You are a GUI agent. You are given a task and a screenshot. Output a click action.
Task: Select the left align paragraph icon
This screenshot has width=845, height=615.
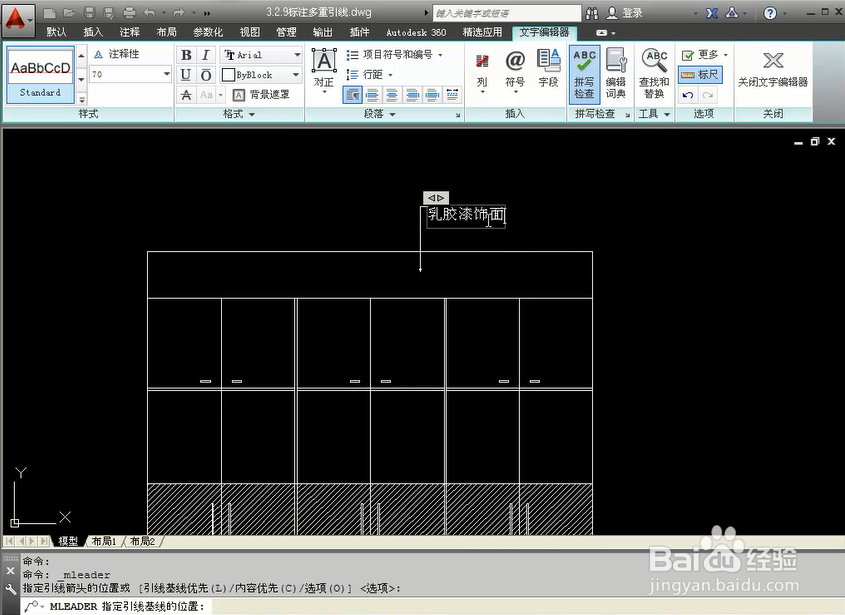tap(372, 95)
